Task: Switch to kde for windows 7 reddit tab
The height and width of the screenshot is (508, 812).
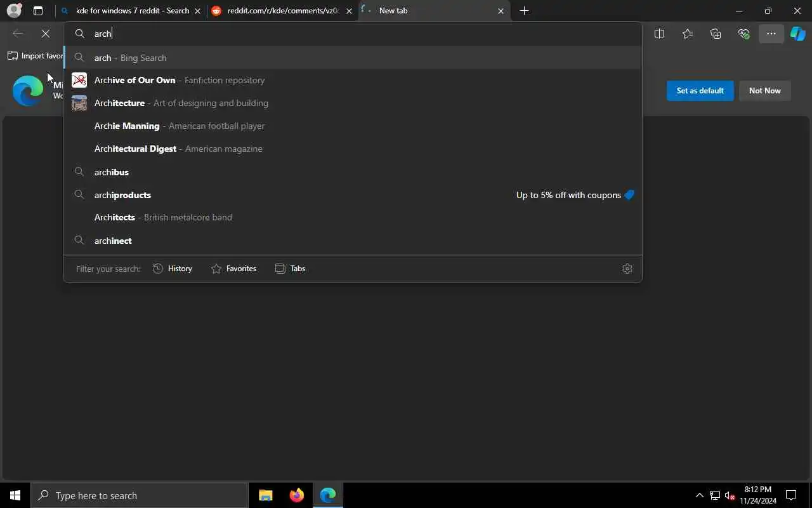Action: click(131, 11)
